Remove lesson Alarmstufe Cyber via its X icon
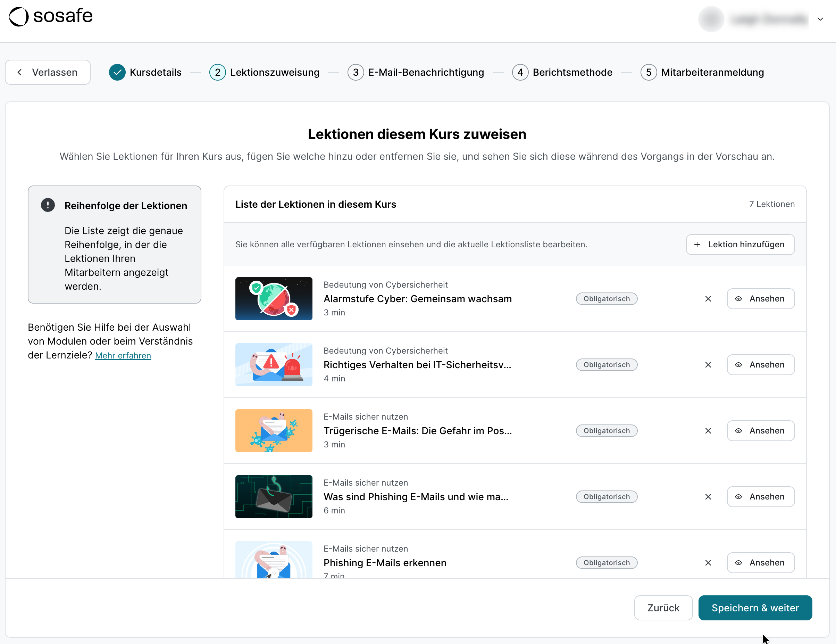Image resolution: width=836 pixels, height=644 pixels. click(x=708, y=299)
